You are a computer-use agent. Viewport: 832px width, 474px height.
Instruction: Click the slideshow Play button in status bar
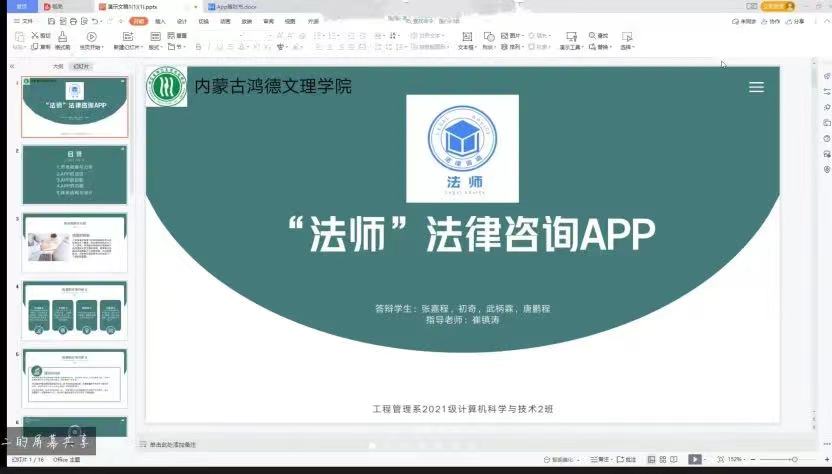point(695,459)
